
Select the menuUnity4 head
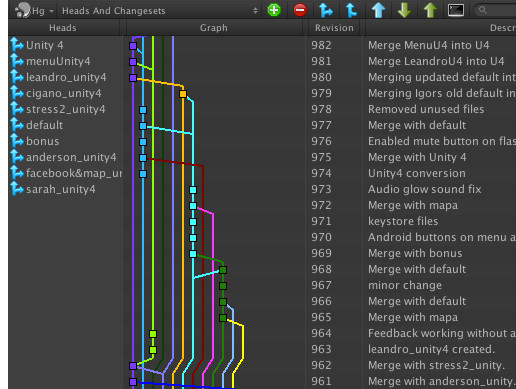[58, 61]
